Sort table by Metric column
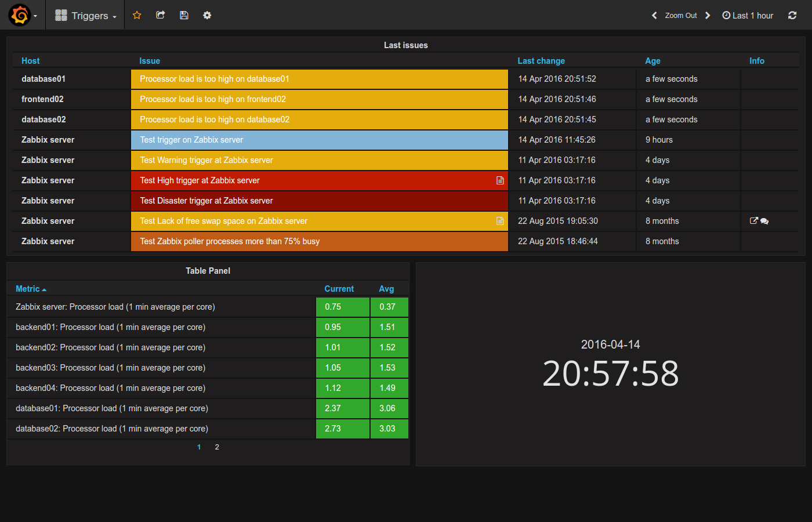The height and width of the screenshot is (522, 812). click(x=28, y=289)
